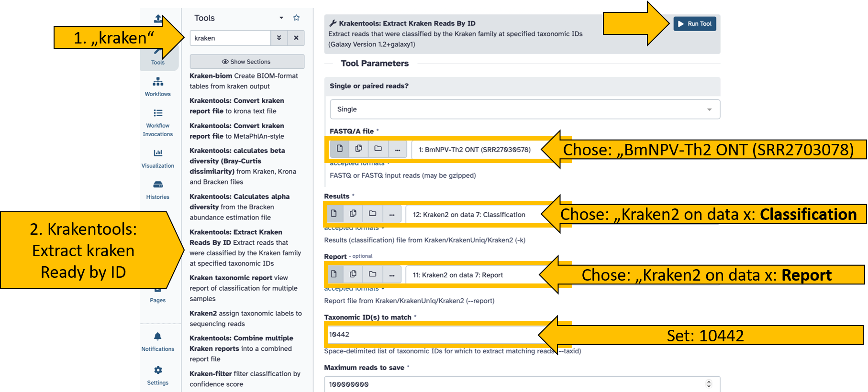Open Notifications bell in sidebar
Screen dimensions: 868x392
(158, 342)
